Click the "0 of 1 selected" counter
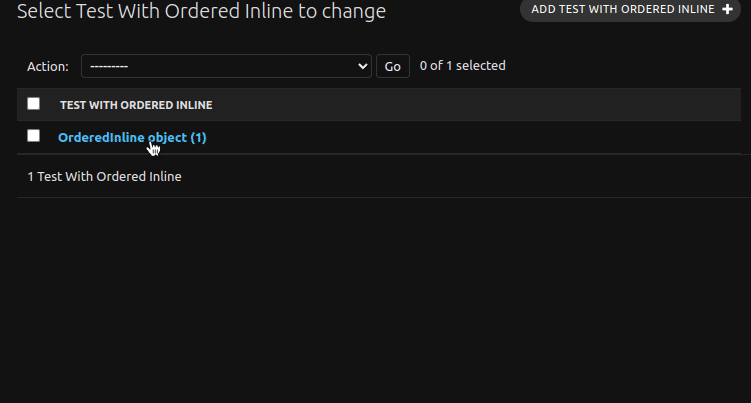Image resolution: width=751 pixels, height=403 pixels. [x=462, y=66]
